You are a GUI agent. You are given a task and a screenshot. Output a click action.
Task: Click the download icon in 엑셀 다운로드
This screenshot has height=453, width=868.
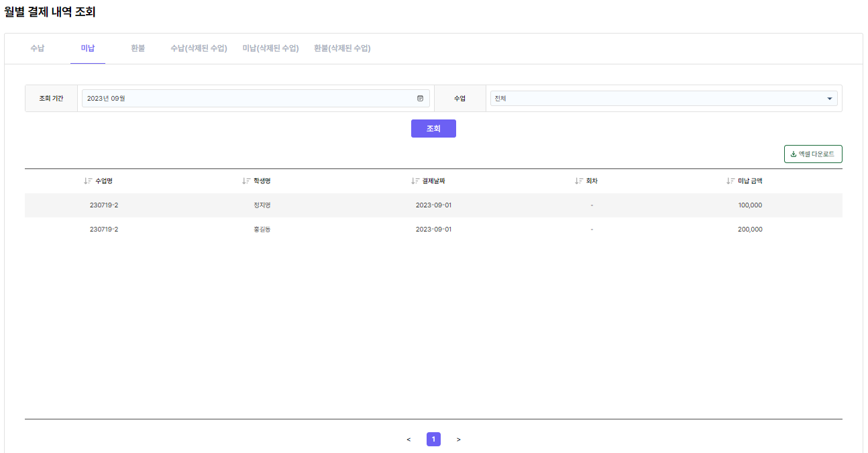click(x=794, y=154)
